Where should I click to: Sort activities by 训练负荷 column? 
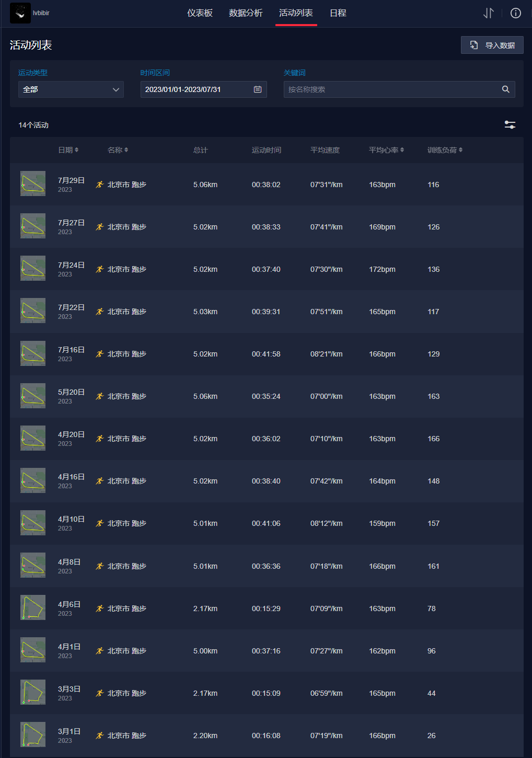(445, 150)
